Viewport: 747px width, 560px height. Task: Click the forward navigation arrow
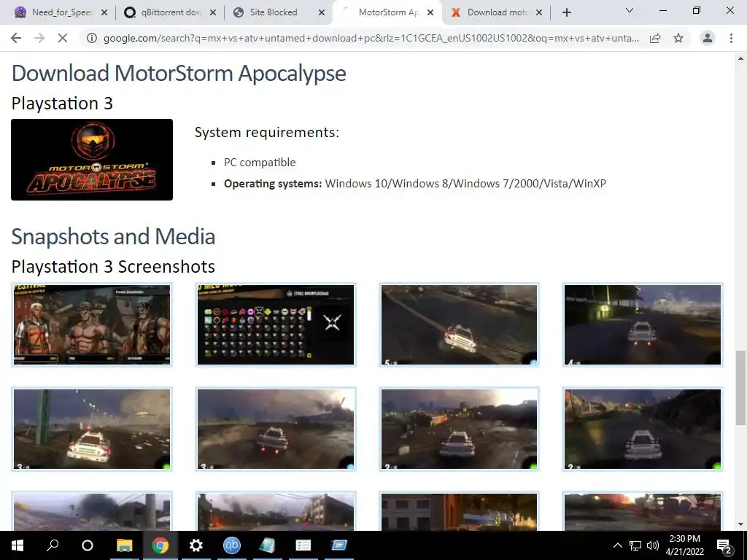(39, 38)
